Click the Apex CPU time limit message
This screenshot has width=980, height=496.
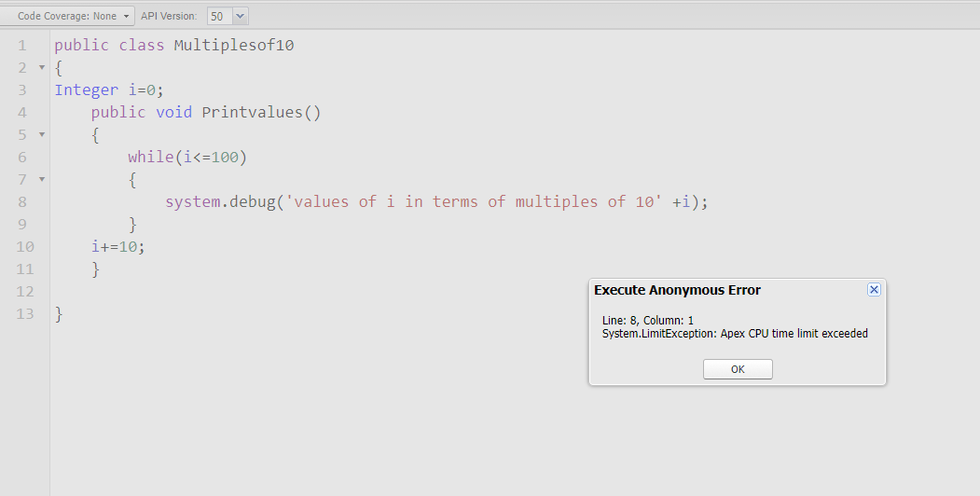point(735,334)
